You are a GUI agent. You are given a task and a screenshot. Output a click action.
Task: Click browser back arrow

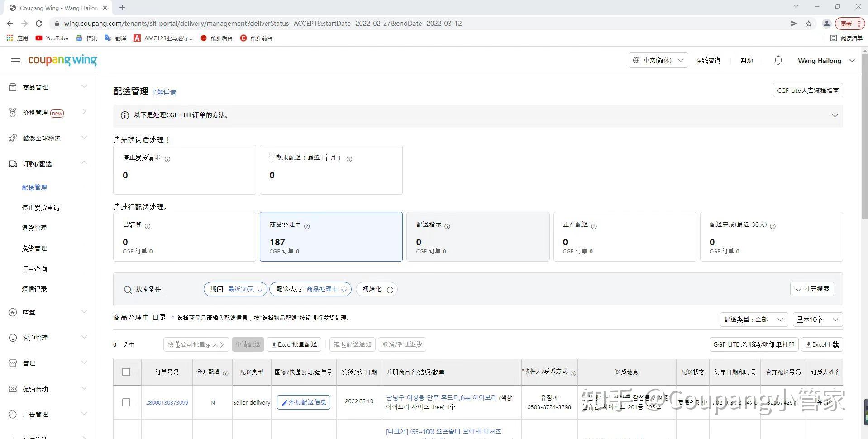tap(10, 24)
